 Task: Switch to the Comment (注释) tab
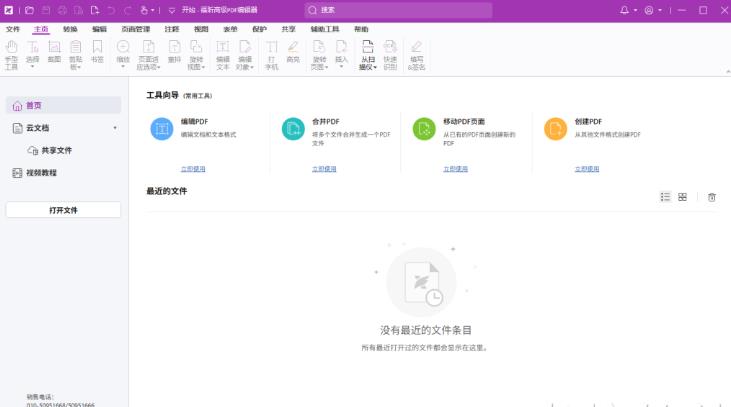(172, 29)
